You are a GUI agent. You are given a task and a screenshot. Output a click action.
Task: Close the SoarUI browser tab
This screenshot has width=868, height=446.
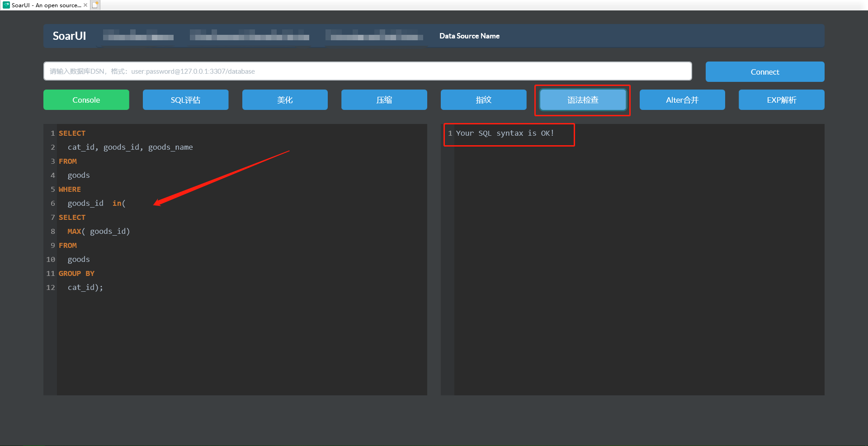[x=85, y=5]
